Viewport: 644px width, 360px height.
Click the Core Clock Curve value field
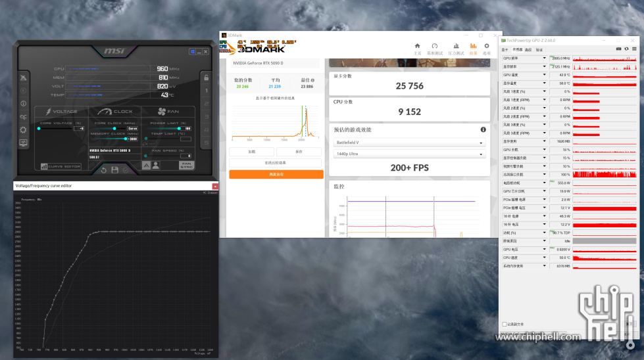point(132,128)
